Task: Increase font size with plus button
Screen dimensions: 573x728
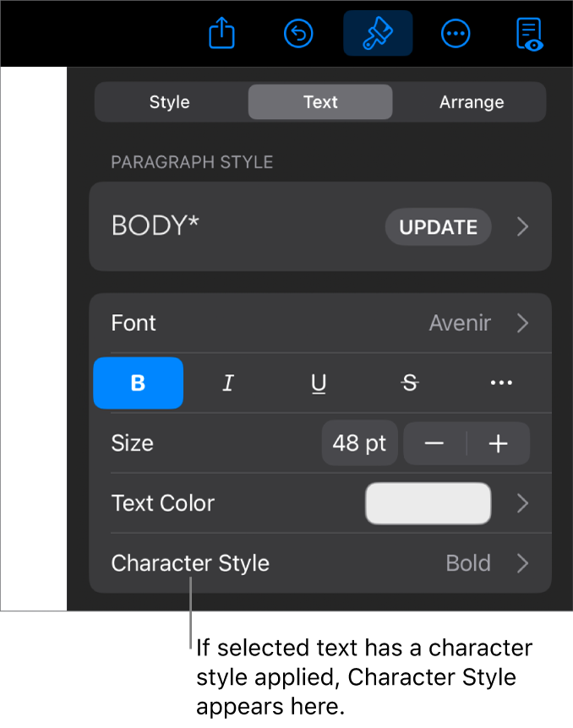Action: (499, 444)
